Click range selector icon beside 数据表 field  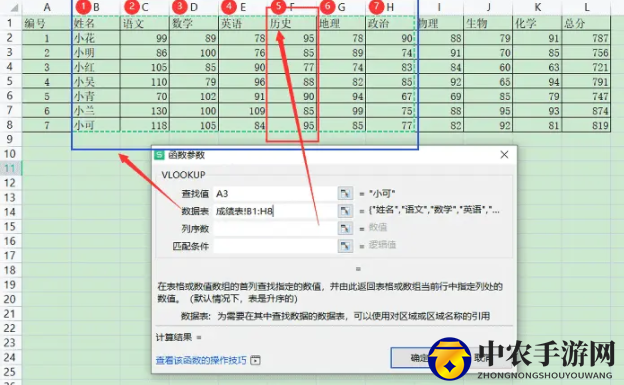point(345,211)
